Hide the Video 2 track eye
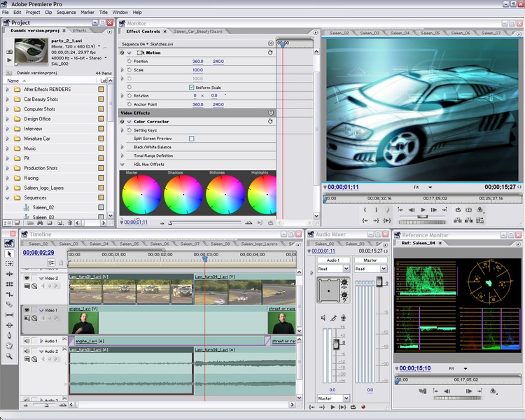525x420 pixels. pyautogui.click(x=27, y=278)
